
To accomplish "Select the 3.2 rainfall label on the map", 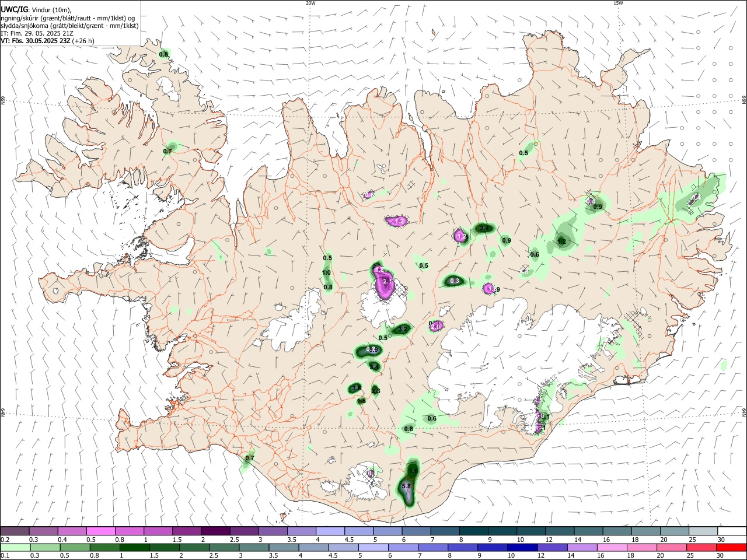I will pyautogui.click(x=403, y=330).
